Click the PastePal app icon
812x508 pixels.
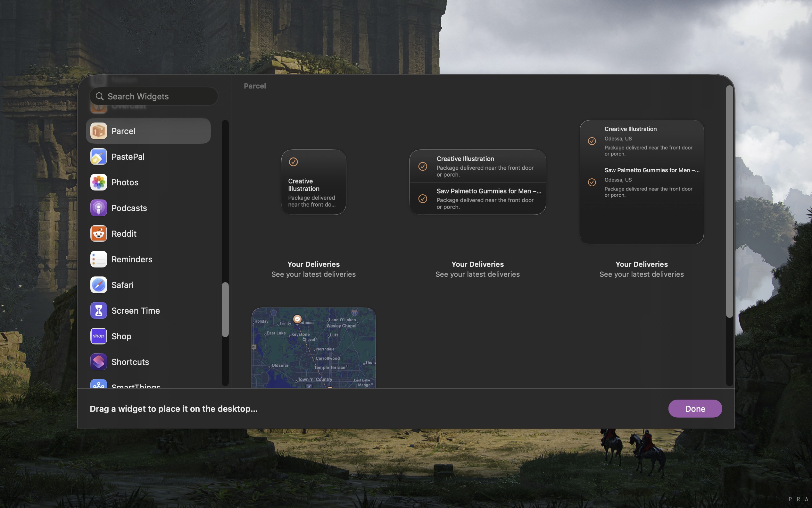[98, 157]
